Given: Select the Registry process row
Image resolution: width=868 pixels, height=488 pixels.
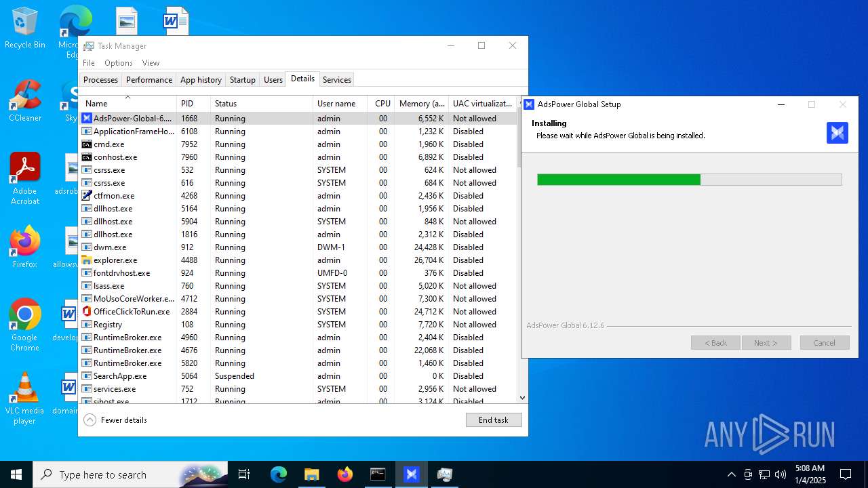Looking at the screenshot, I should tap(298, 325).
